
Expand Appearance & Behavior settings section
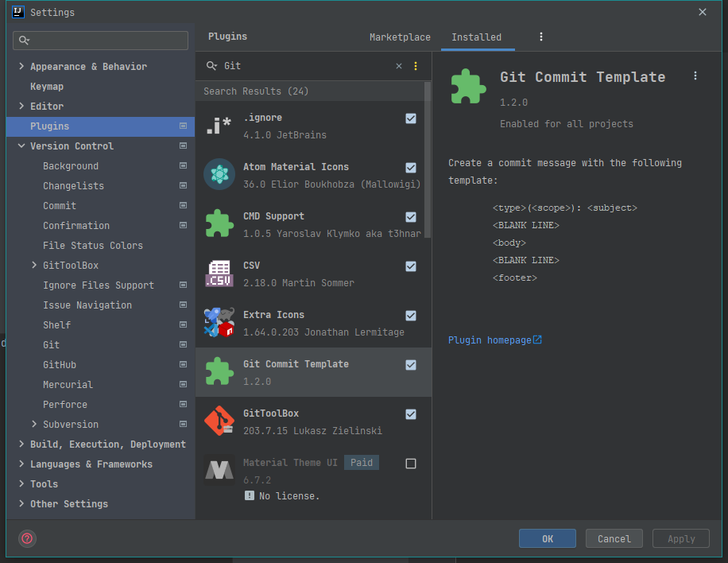click(x=21, y=67)
